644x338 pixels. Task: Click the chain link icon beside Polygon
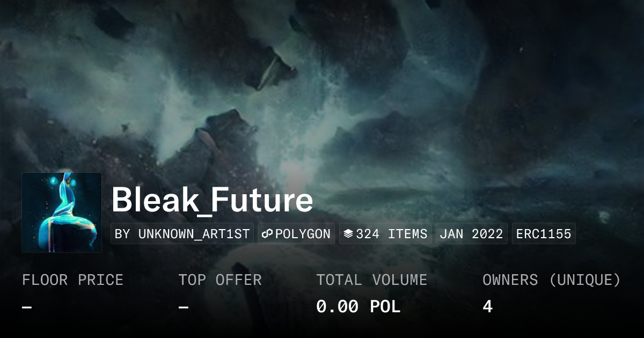[x=268, y=234]
